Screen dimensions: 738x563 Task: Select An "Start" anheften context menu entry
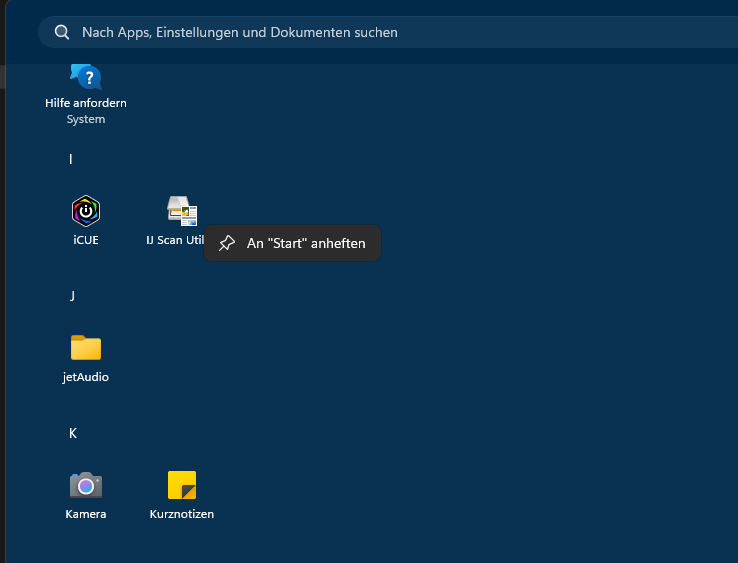[x=292, y=243]
